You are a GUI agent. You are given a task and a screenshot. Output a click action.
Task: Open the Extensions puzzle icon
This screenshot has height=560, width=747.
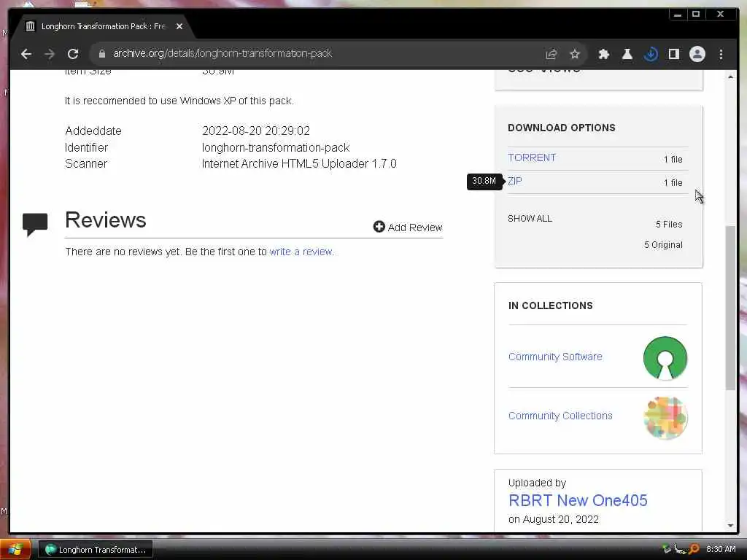603,54
